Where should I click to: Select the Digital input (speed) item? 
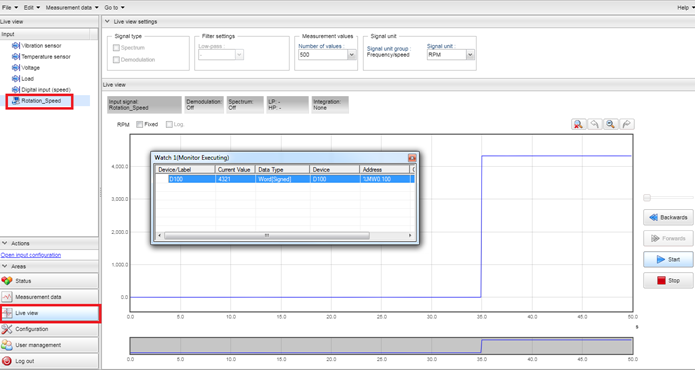tap(41, 90)
